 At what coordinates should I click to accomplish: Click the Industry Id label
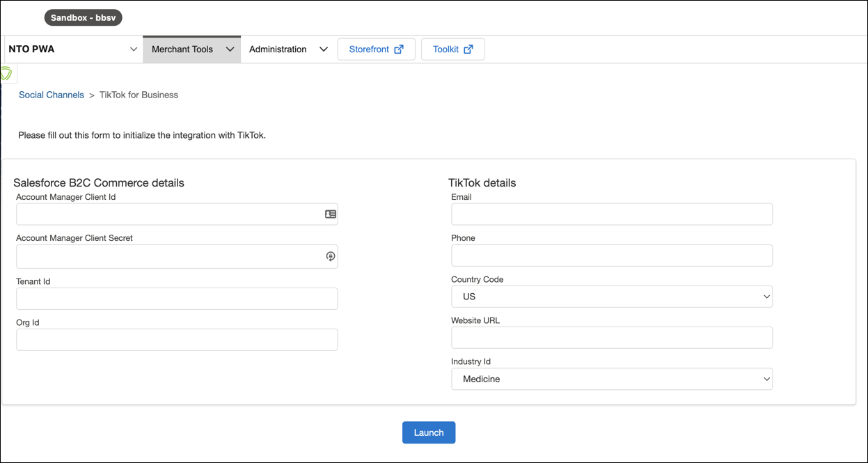coord(471,361)
